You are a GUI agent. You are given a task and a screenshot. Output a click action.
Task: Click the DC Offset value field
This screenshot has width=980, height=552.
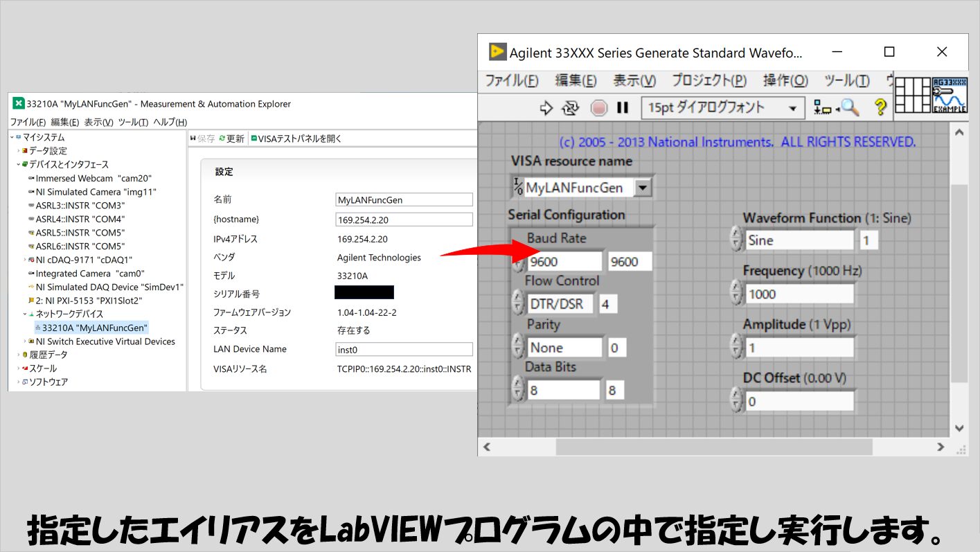click(x=799, y=401)
